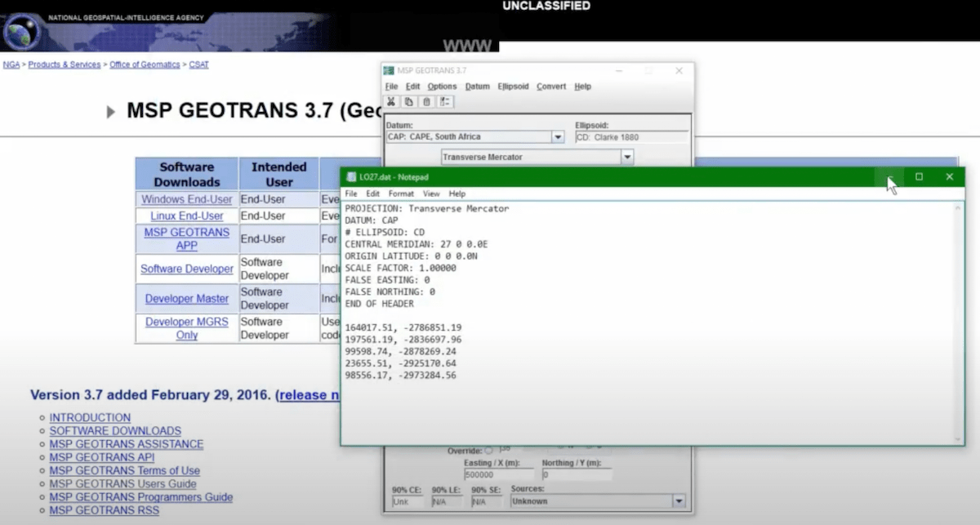Click the Paste clipboard icon in GEOTRANS toolbar
This screenshot has height=525, width=980.
pyautogui.click(x=426, y=102)
